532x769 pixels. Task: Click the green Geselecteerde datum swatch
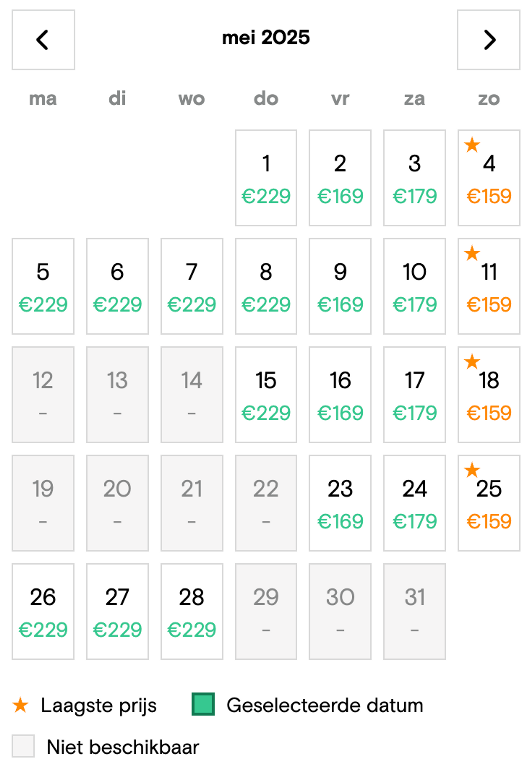tap(203, 704)
